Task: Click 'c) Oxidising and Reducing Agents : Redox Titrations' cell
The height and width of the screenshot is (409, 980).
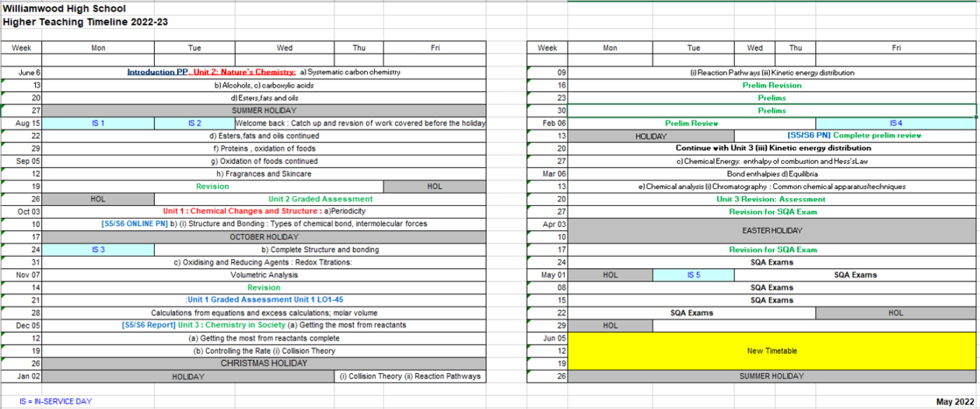Action: 264,262
